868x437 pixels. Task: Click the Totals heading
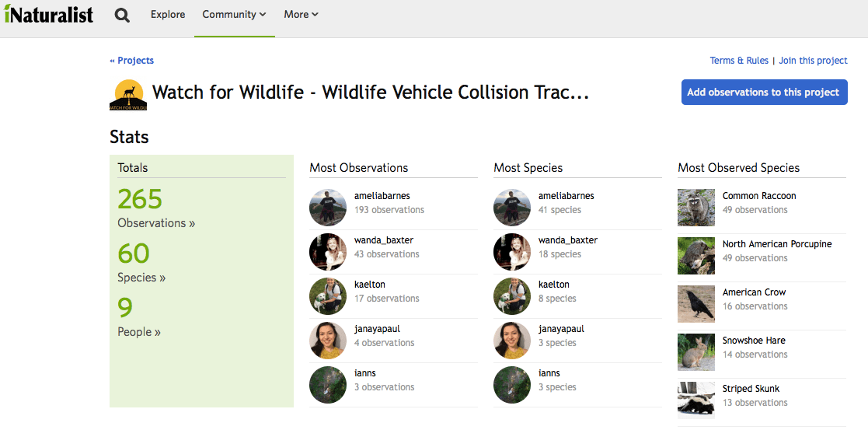(x=132, y=168)
